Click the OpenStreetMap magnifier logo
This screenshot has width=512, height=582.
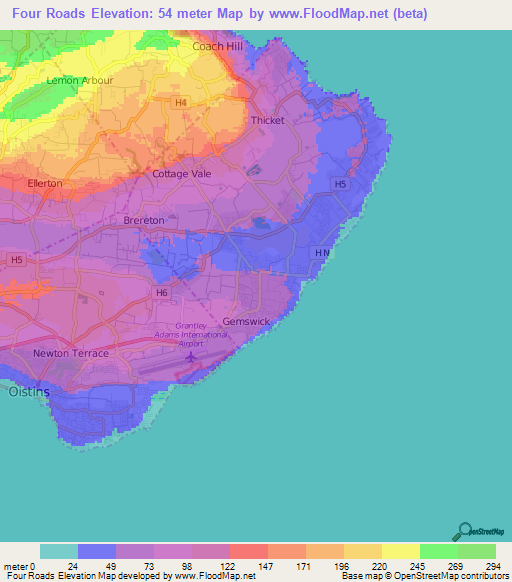pyautogui.click(x=478, y=532)
